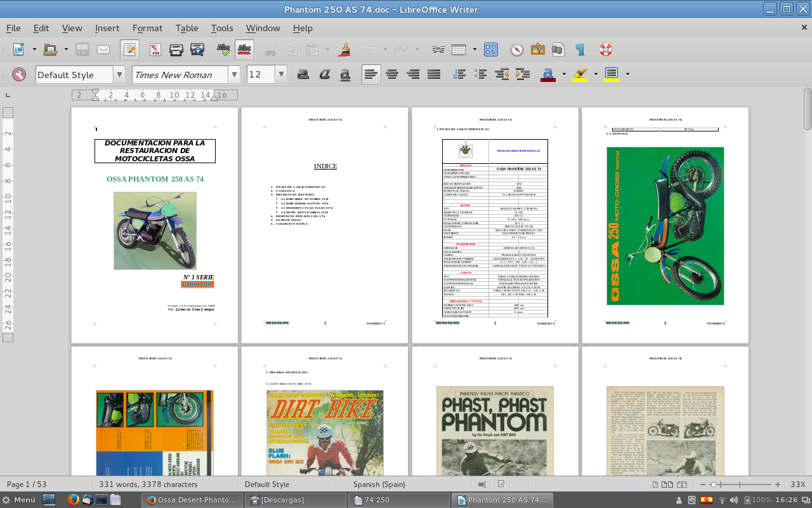Open Edit menu
Viewport: 812px width, 508px height.
(x=41, y=28)
